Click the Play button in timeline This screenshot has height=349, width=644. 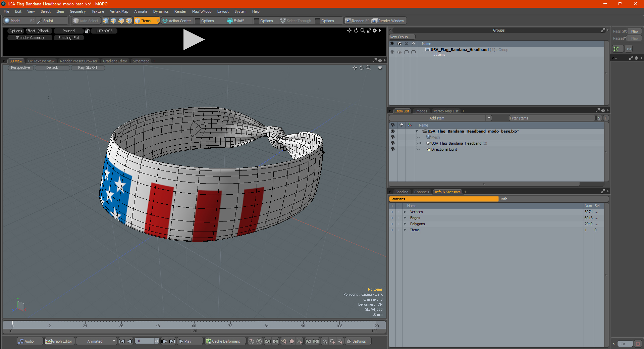pos(190,341)
